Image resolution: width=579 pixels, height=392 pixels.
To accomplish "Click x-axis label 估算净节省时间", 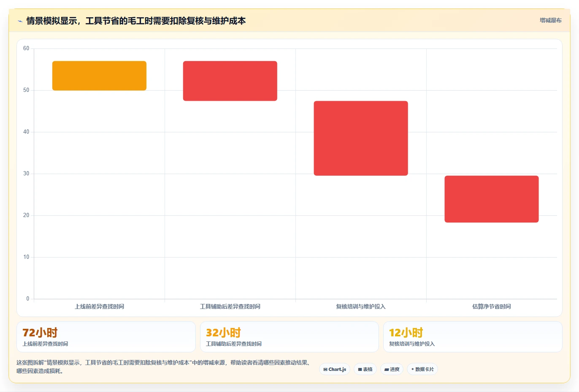I will (492, 306).
